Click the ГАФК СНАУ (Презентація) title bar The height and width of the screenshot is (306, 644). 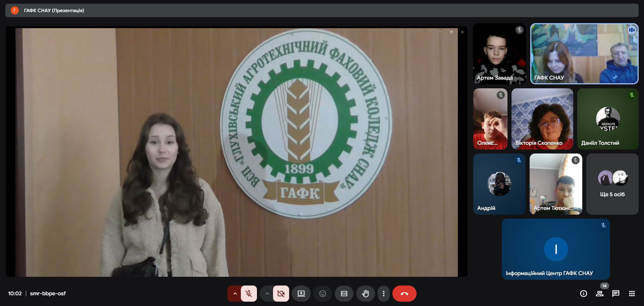[54, 10]
